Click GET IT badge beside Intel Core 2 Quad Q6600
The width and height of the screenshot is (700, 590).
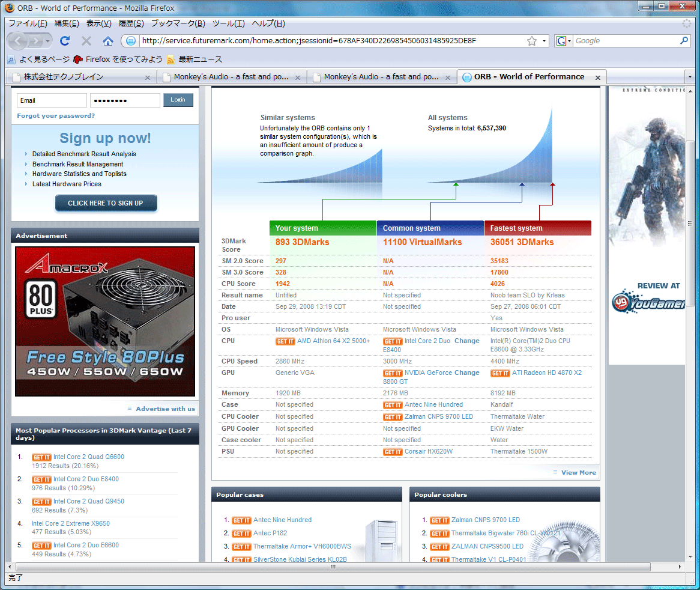pos(41,457)
